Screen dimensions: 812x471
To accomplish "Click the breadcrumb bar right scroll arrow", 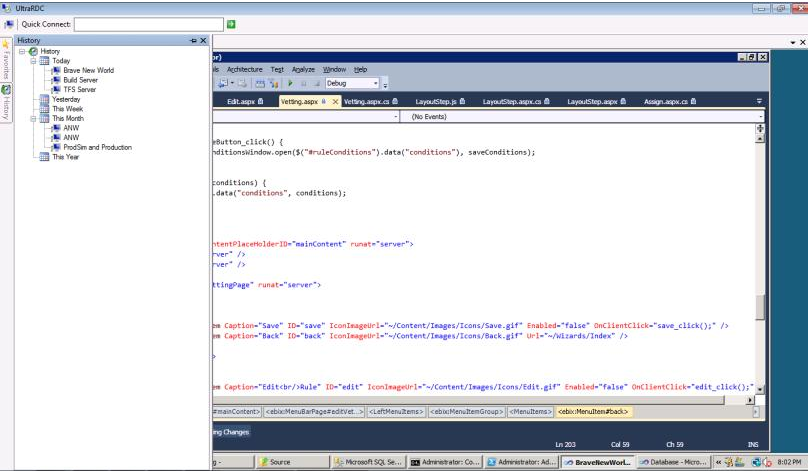I will (x=756, y=412).
